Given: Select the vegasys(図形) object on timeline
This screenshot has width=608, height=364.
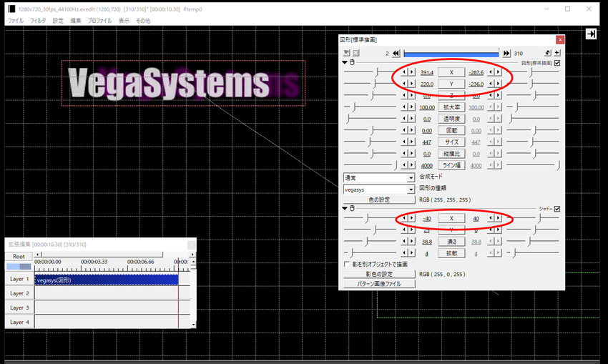Looking at the screenshot, I should pyautogui.click(x=107, y=280).
